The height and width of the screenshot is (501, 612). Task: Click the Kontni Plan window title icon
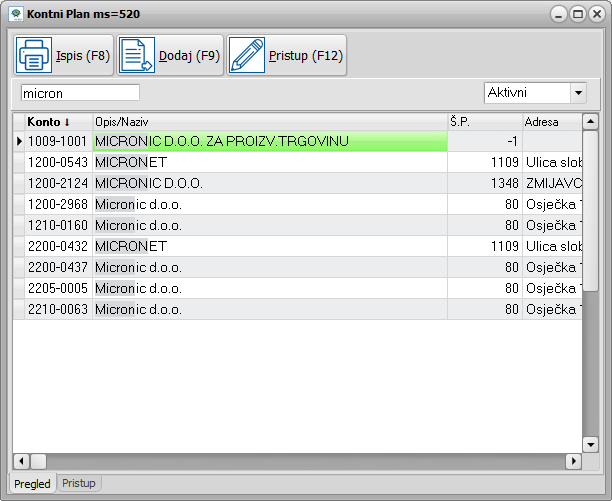15,16
